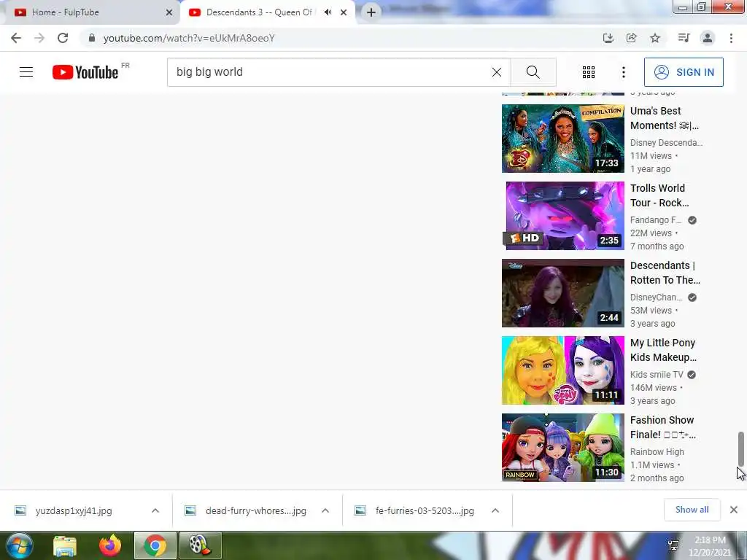Viewport: 747px width, 560px height.
Task: Click the page vertical scrollbar thumb
Action: [741, 448]
